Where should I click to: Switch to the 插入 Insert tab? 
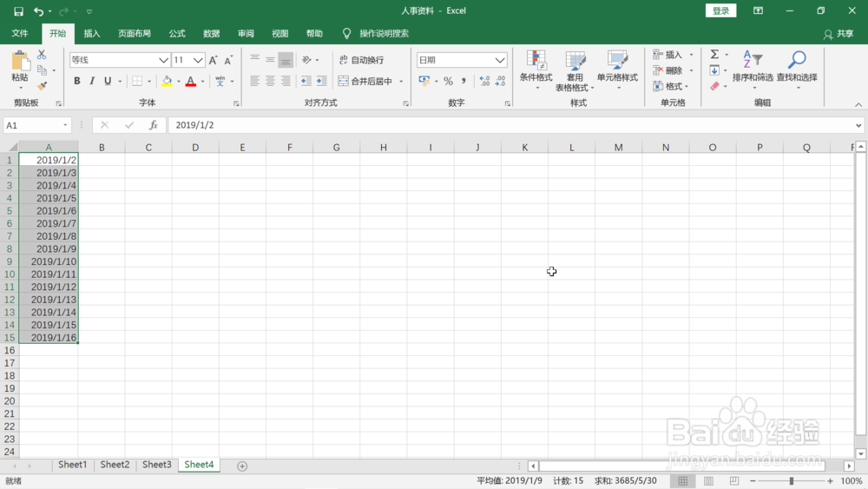[92, 34]
